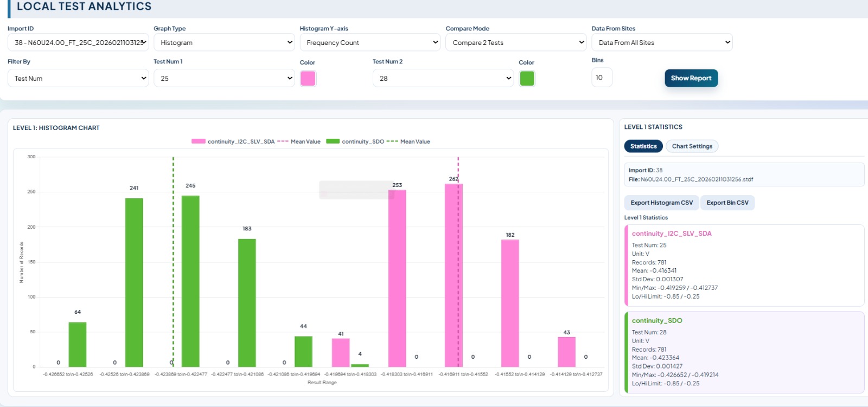
Task: Click the green bar labeled 183
Action: point(247,303)
